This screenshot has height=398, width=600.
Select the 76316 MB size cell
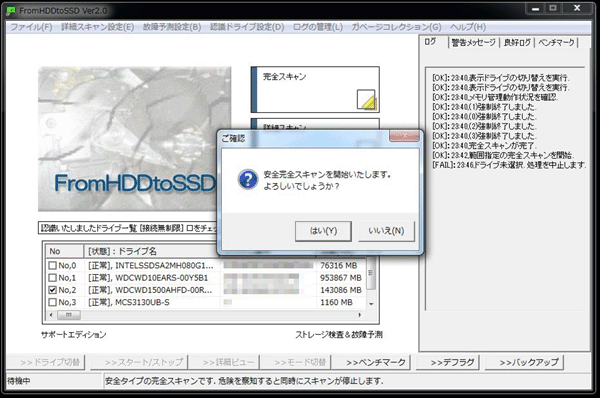click(x=338, y=265)
